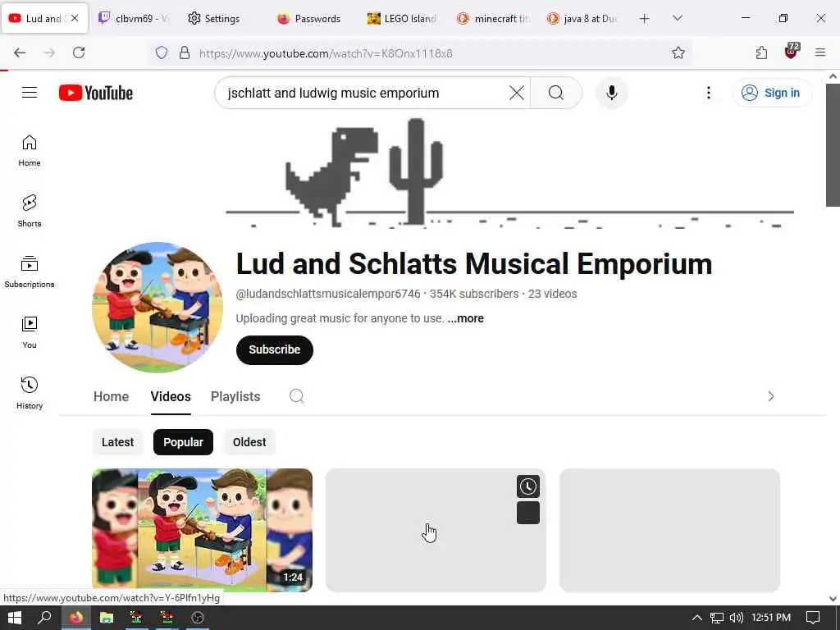Open History in the sidebar
Image resolution: width=840 pixels, height=630 pixels.
(x=30, y=393)
